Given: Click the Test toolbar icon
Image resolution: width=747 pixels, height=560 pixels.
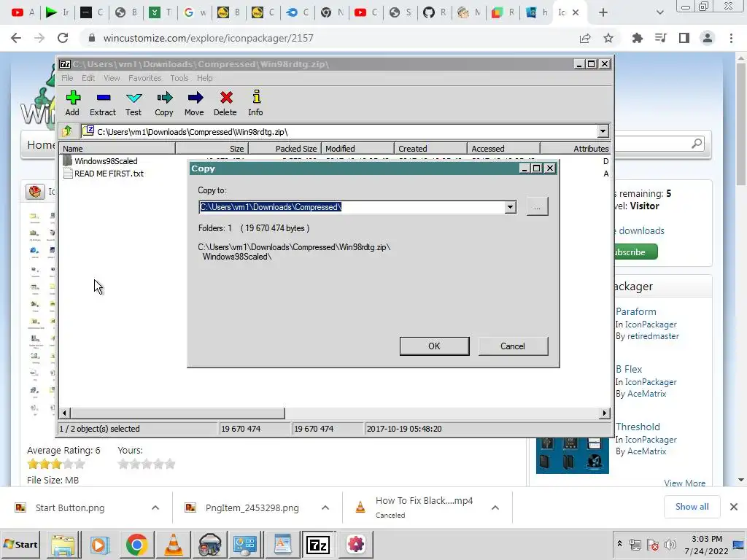Looking at the screenshot, I should [x=133, y=103].
